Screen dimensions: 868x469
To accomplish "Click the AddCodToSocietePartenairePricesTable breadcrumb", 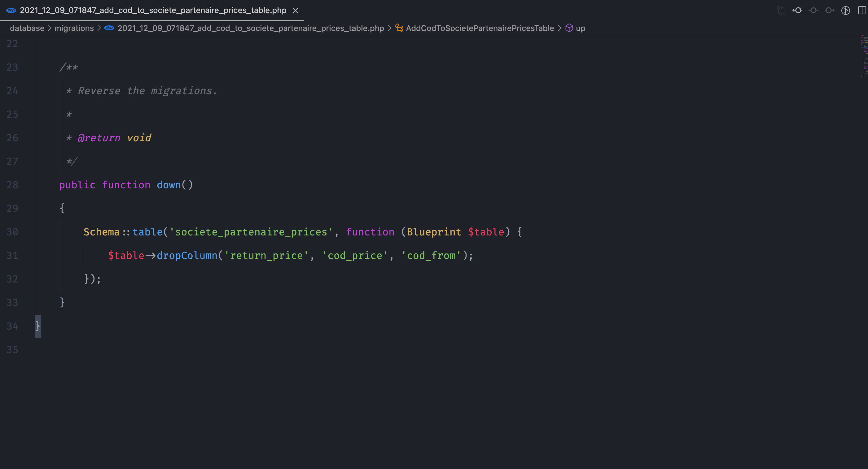I will pyautogui.click(x=480, y=28).
